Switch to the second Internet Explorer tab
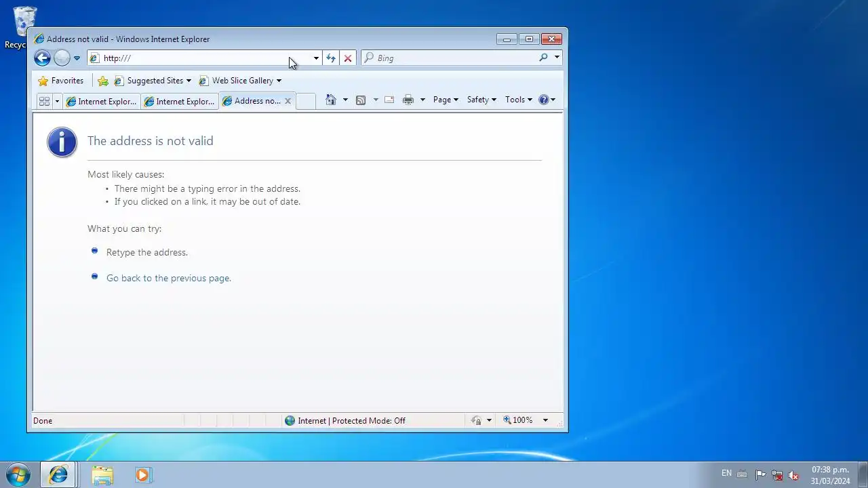Image resolution: width=868 pixels, height=488 pixels. [179, 101]
